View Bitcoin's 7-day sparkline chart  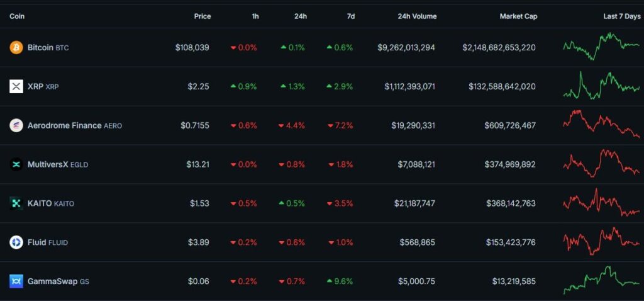click(x=601, y=47)
